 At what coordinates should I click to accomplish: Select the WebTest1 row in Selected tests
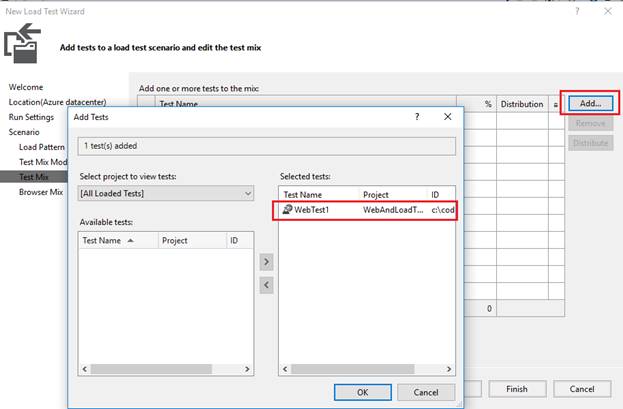365,210
